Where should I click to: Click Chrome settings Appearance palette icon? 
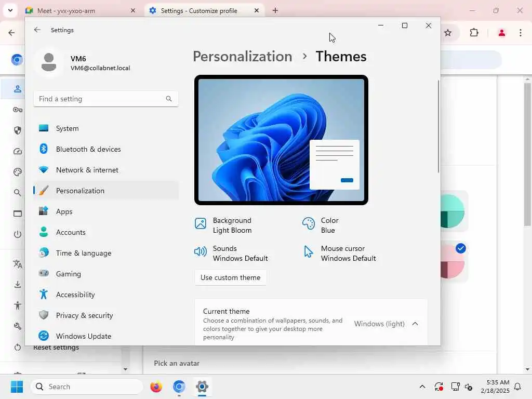click(18, 172)
